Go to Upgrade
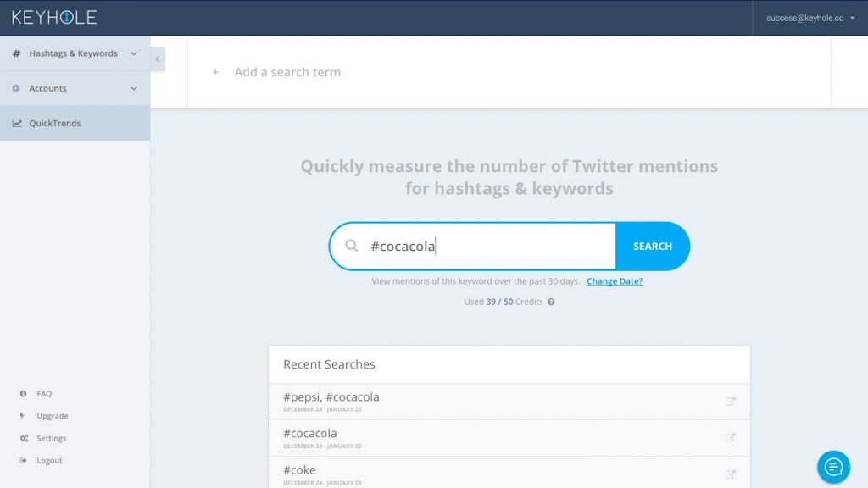 (53, 415)
